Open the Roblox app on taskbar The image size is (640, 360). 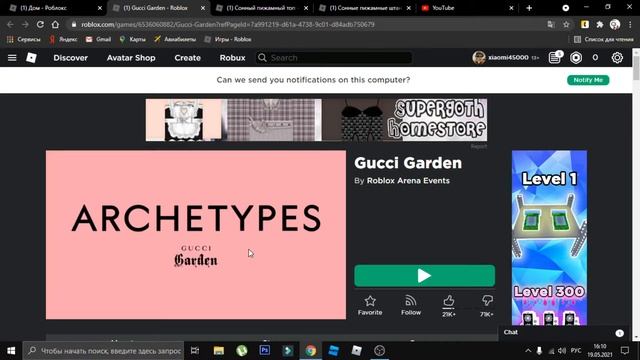(x=356, y=351)
